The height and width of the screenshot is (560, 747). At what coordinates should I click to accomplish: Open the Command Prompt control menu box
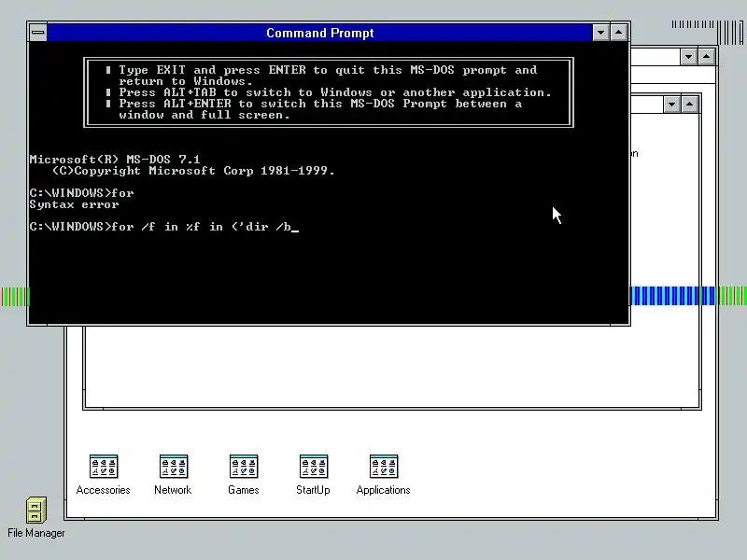click(38, 33)
